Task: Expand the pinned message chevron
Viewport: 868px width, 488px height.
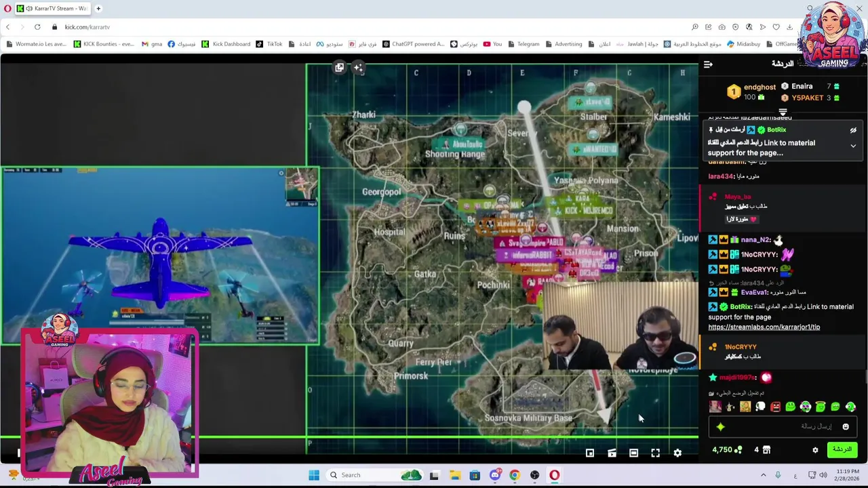Action: click(853, 146)
